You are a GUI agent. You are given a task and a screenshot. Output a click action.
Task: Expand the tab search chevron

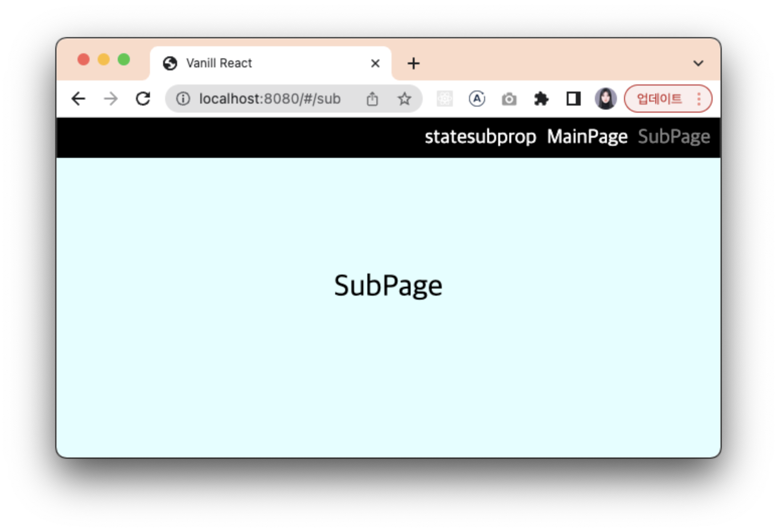(x=698, y=63)
